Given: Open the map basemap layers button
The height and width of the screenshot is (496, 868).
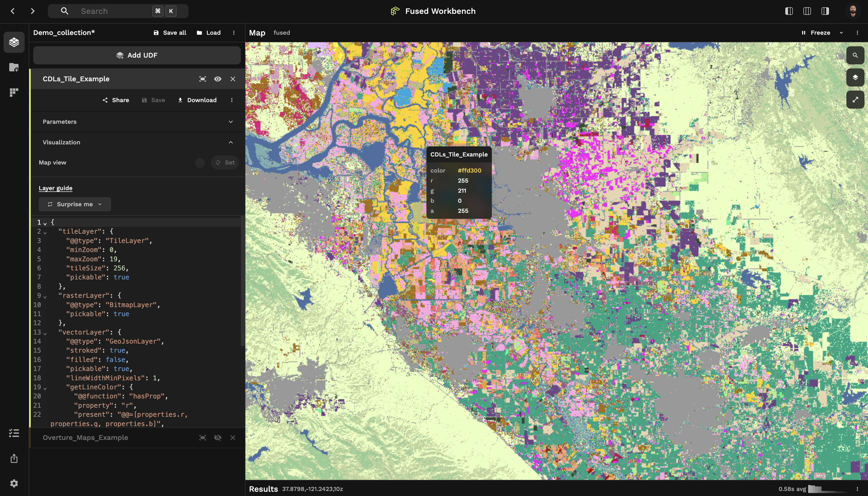Looking at the screenshot, I should point(855,77).
